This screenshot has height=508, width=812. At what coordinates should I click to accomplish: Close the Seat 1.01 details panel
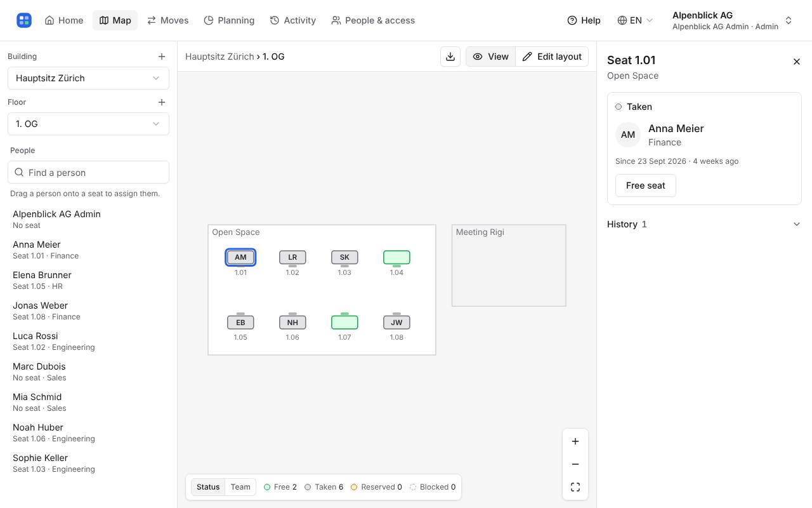[x=797, y=62]
